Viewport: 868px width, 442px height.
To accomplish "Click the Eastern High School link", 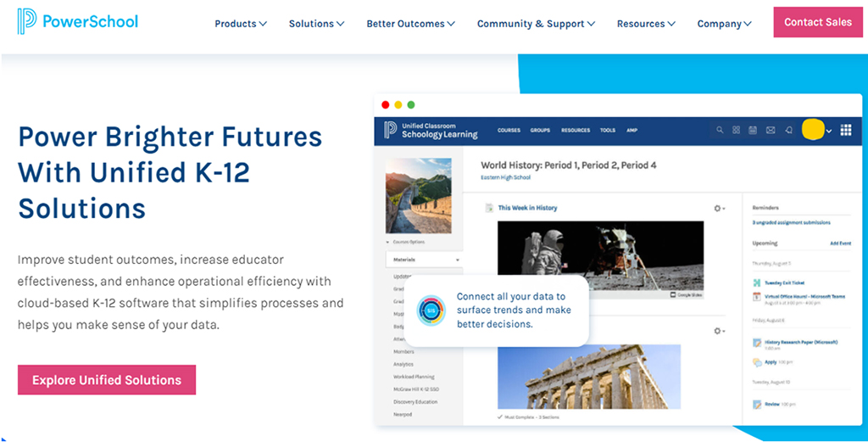I will [x=505, y=178].
